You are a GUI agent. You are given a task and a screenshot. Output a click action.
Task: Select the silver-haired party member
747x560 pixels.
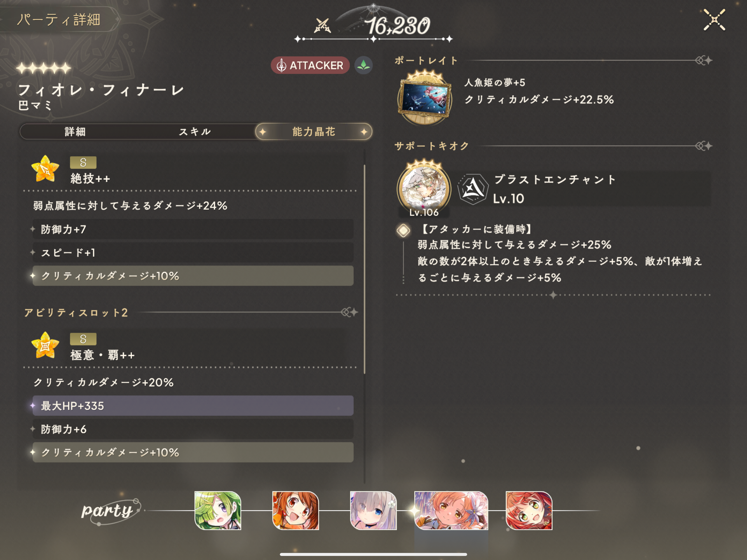(x=373, y=510)
